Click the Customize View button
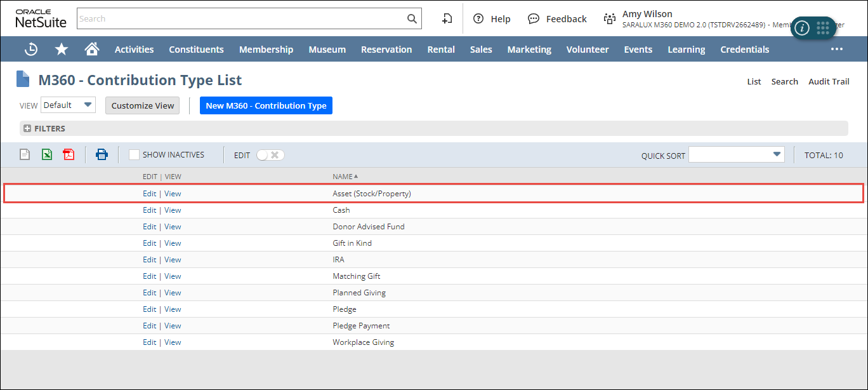868x390 pixels. coord(143,105)
